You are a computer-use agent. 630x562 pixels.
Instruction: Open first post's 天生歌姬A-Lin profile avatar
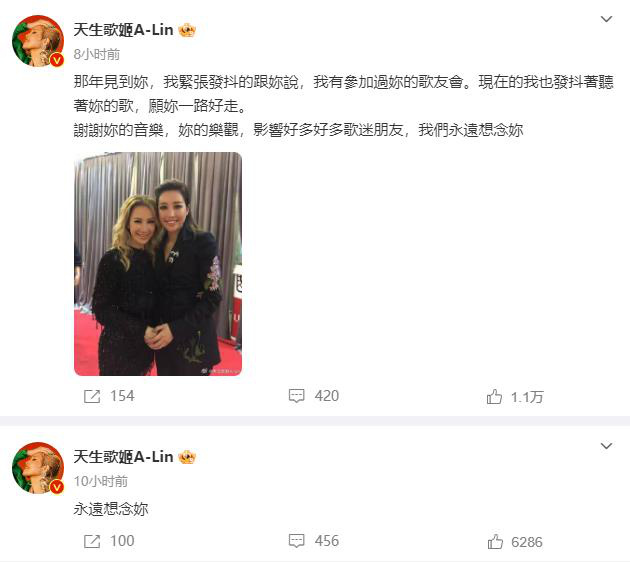pyautogui.click(x=38, y=41)
